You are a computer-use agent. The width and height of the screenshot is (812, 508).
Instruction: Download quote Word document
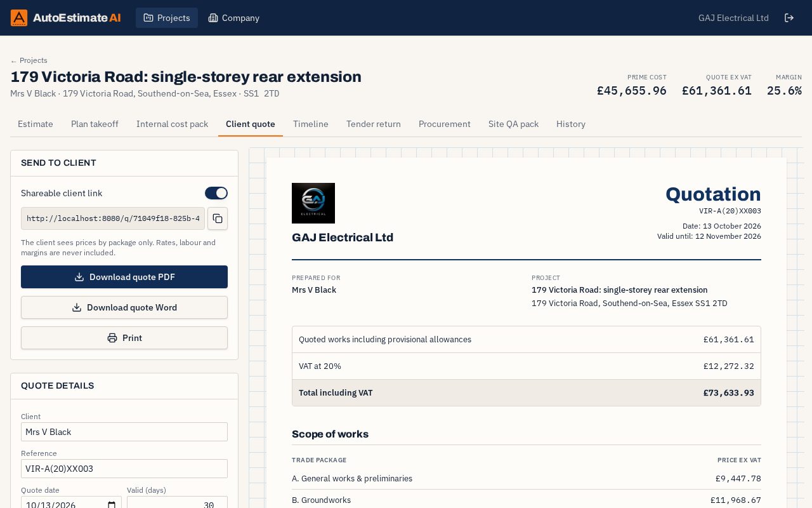pyautogui.click(x=124, y=307)
